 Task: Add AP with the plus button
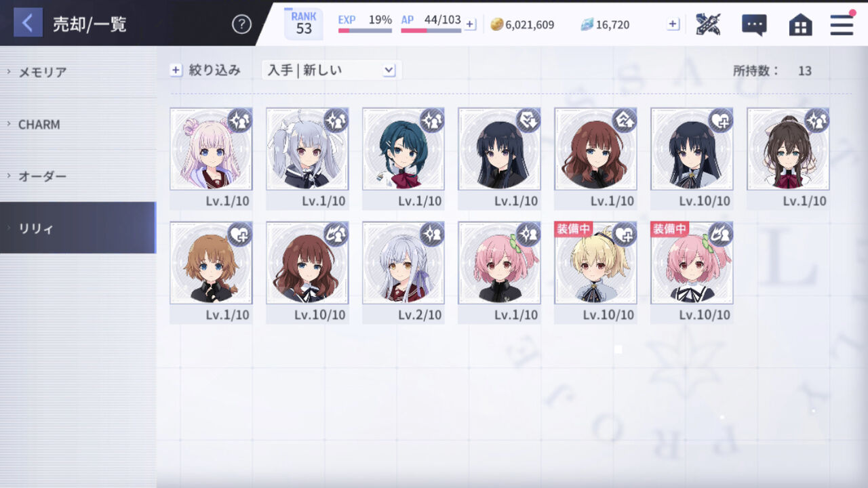[471, 24]
